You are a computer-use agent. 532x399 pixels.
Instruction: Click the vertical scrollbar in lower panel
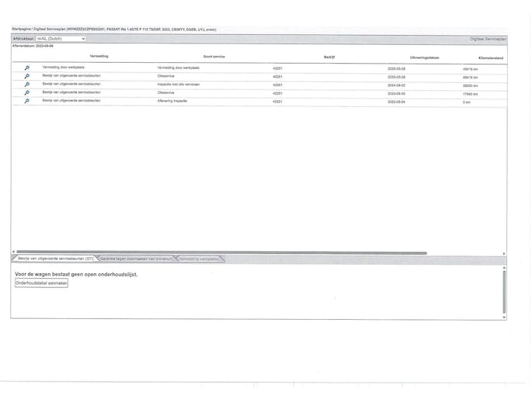(504, 291)
